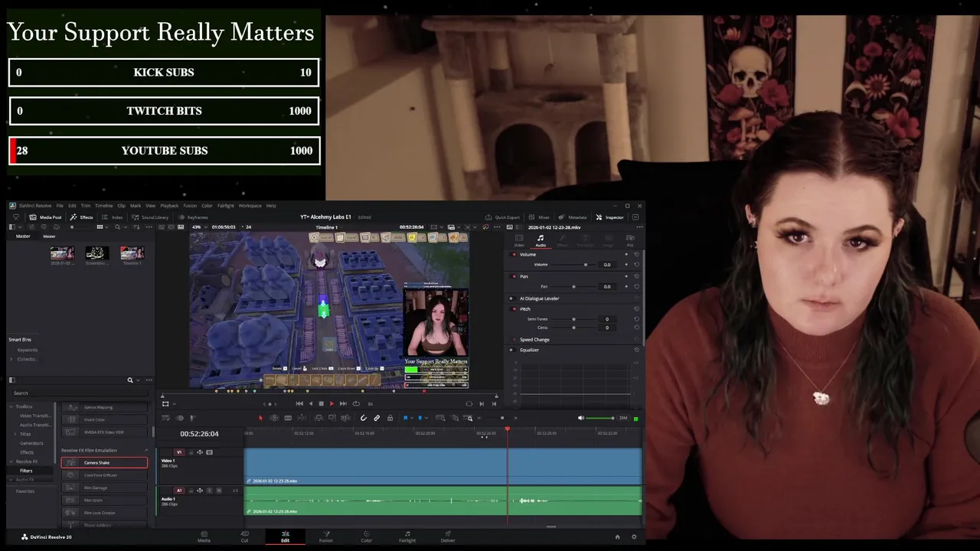The image size is (980, 551).
Task: Click the Replace Clip edit icon
Action: pyautogui.click(x=346, y=418)
